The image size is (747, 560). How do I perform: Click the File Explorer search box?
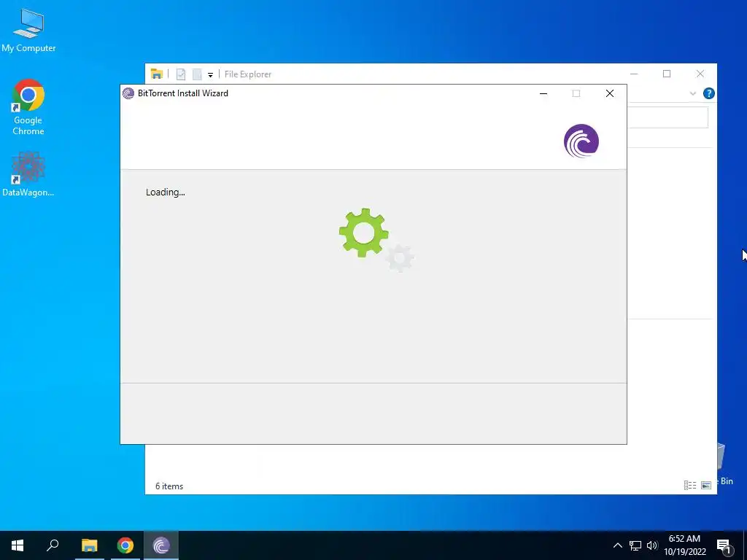click(667, 117)
